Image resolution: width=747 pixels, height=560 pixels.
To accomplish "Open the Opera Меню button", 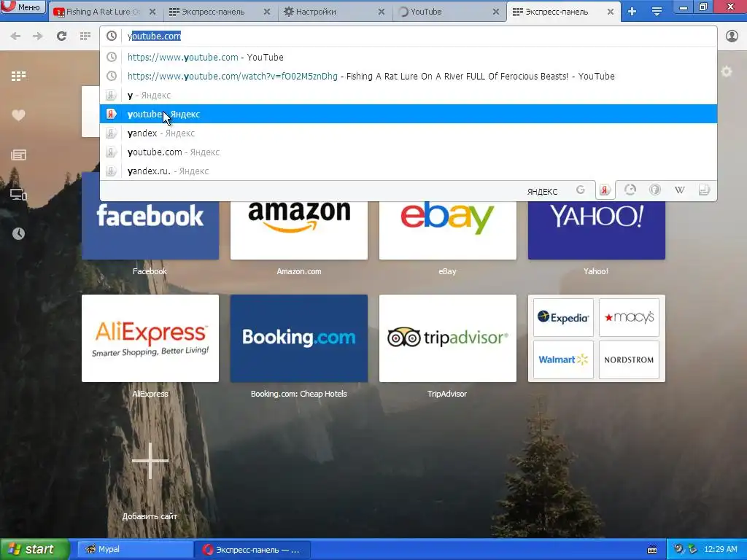I will point(23,7).
